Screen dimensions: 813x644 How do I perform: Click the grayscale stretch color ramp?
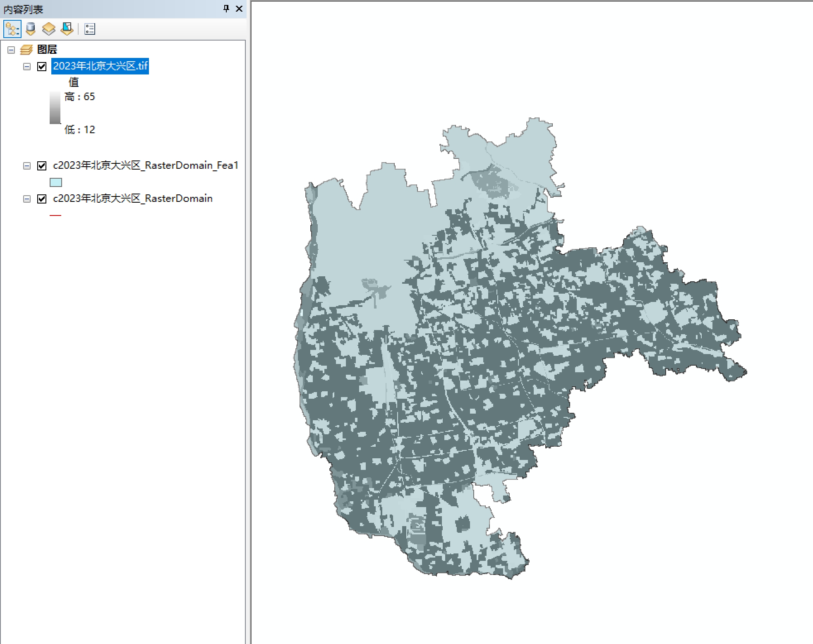[x=55, y=108]
